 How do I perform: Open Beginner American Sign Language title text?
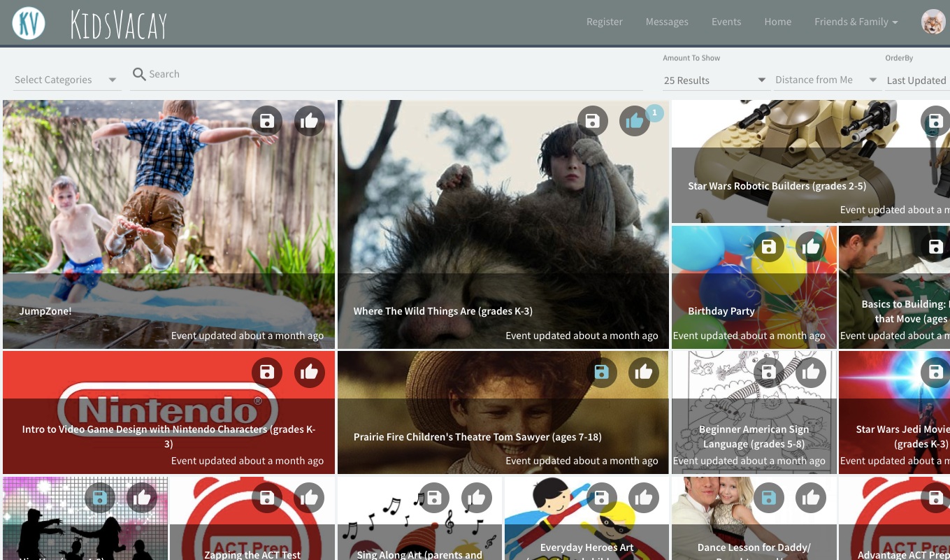[754, 437]
